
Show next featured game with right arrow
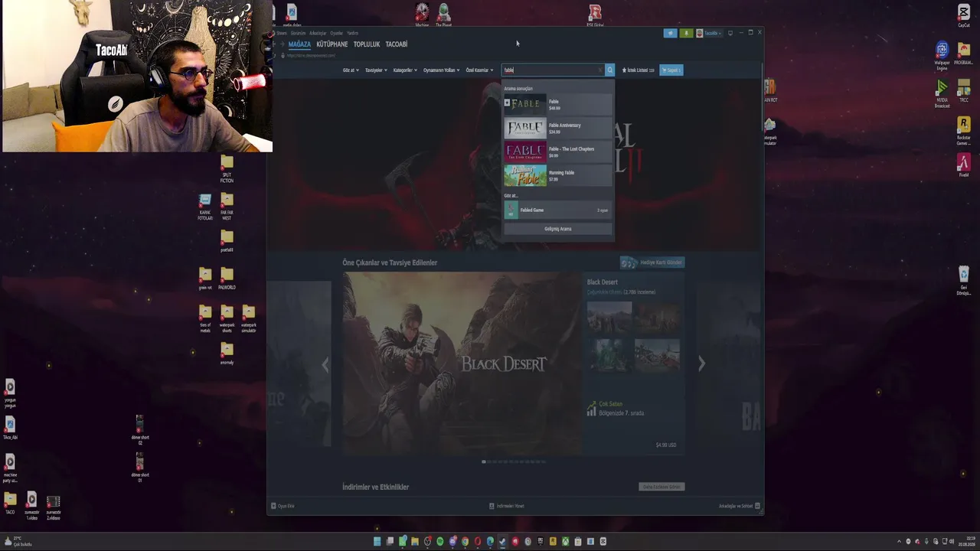pos(701,364)
